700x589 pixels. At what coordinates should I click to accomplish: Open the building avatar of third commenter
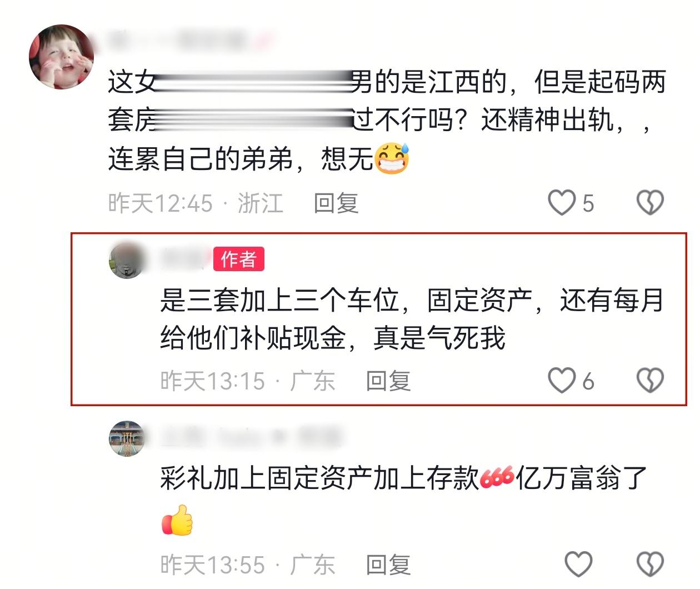pos(127,438)
